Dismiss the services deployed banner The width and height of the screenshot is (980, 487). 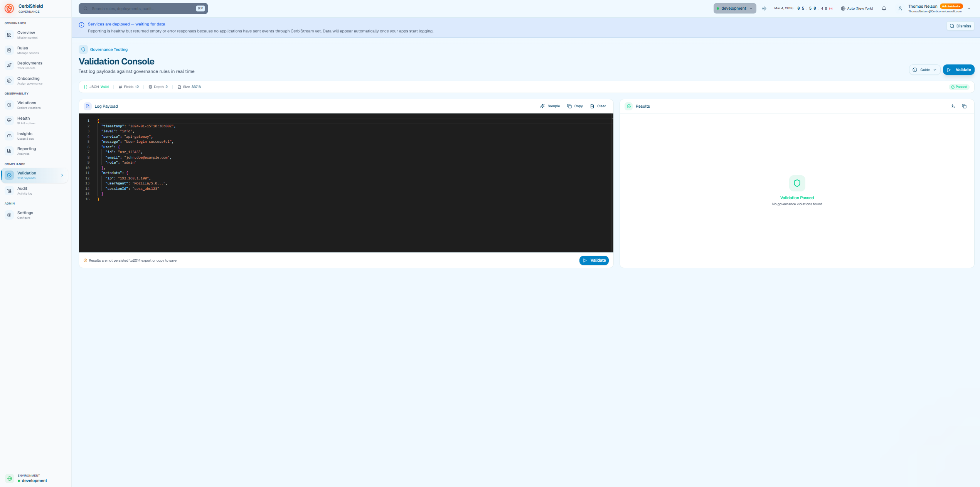point(960,26)
